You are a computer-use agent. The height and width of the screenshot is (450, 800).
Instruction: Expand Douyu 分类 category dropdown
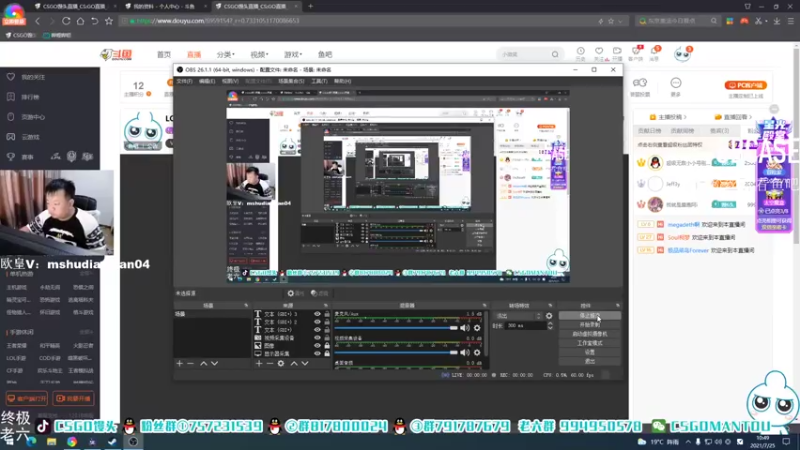coord(226,55)
